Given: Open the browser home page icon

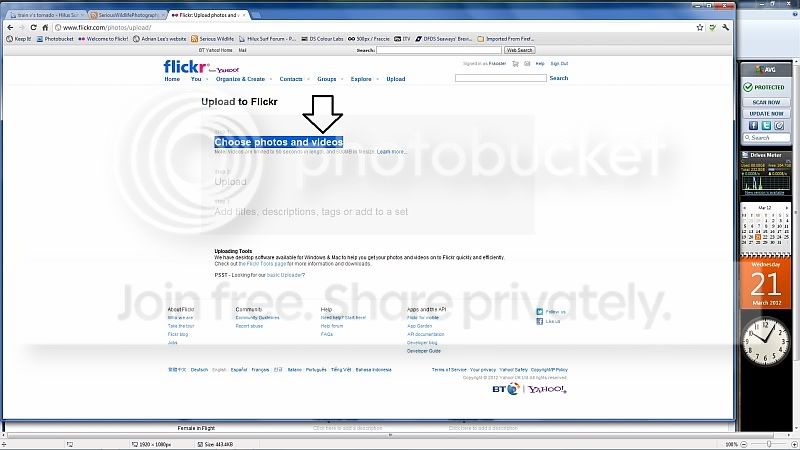Looking at the screenshot, I should [x=45, y=28].
